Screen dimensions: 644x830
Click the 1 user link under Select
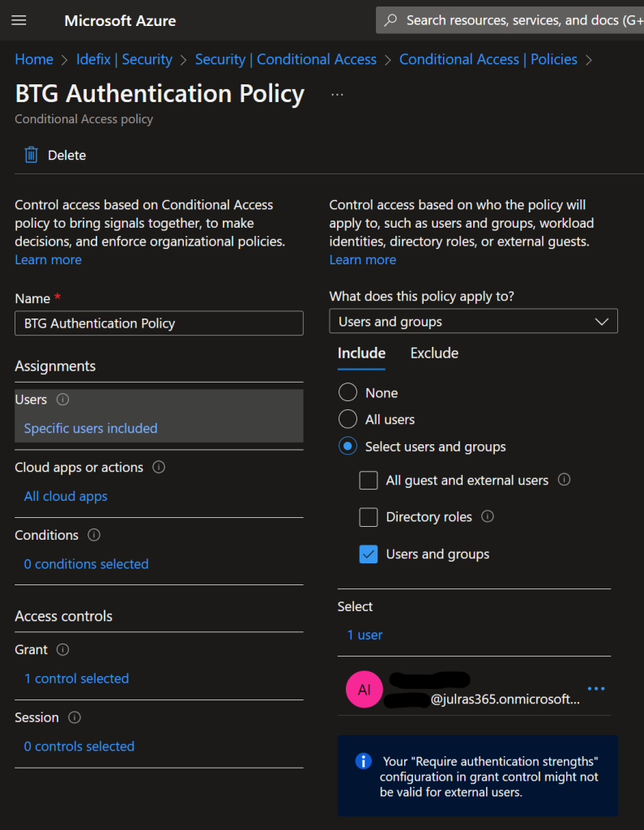click(x=365, y=635)
